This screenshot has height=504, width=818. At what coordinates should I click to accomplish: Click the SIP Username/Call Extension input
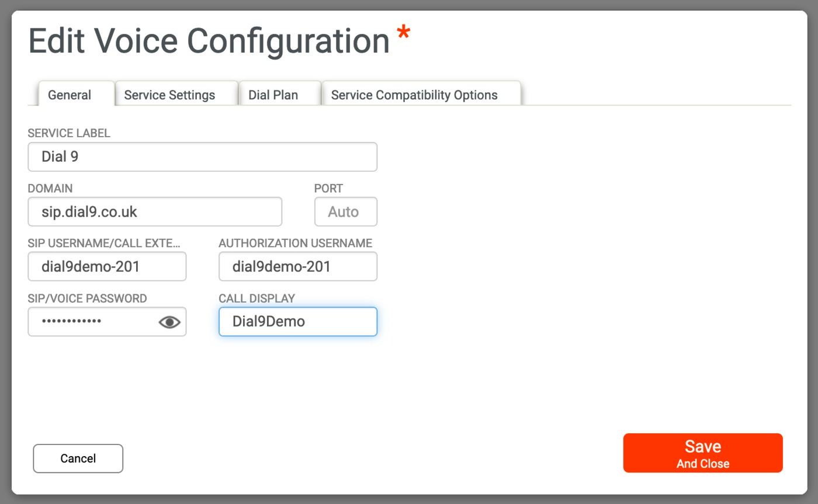pos(107,266)
